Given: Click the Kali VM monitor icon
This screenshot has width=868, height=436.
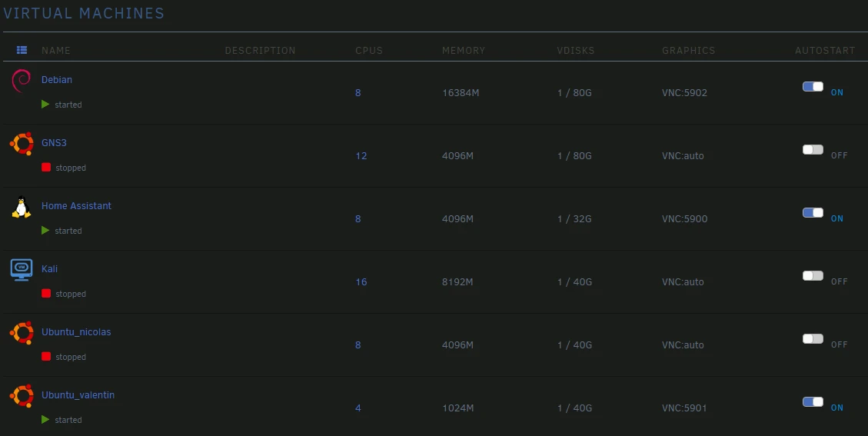Looking at the screenshot, I should [x=22, y=270].
